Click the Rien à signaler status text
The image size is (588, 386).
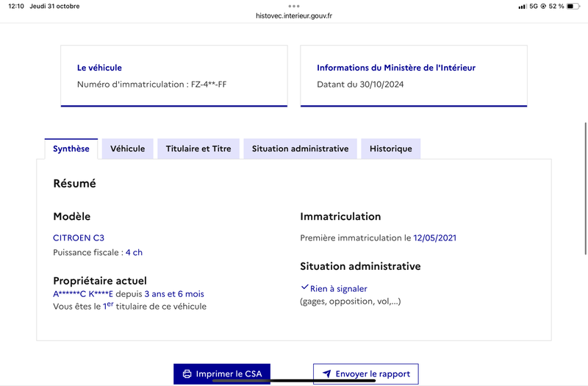point(339,288)
